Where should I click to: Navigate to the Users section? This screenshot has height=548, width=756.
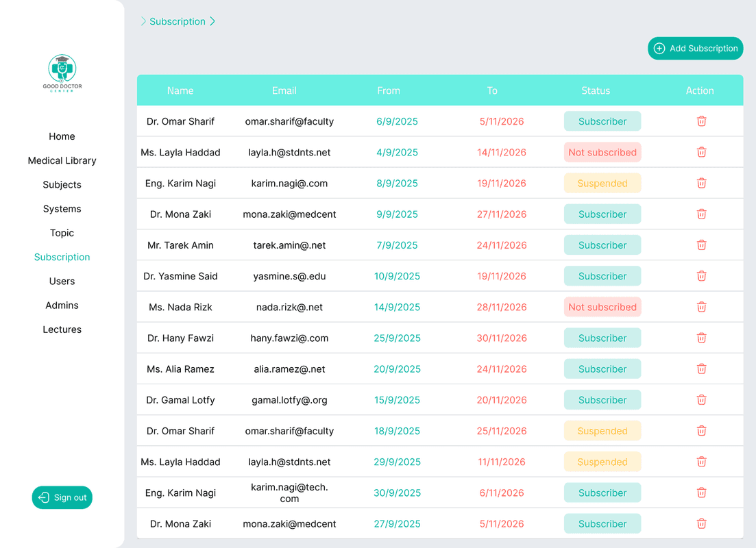[62, 281]
